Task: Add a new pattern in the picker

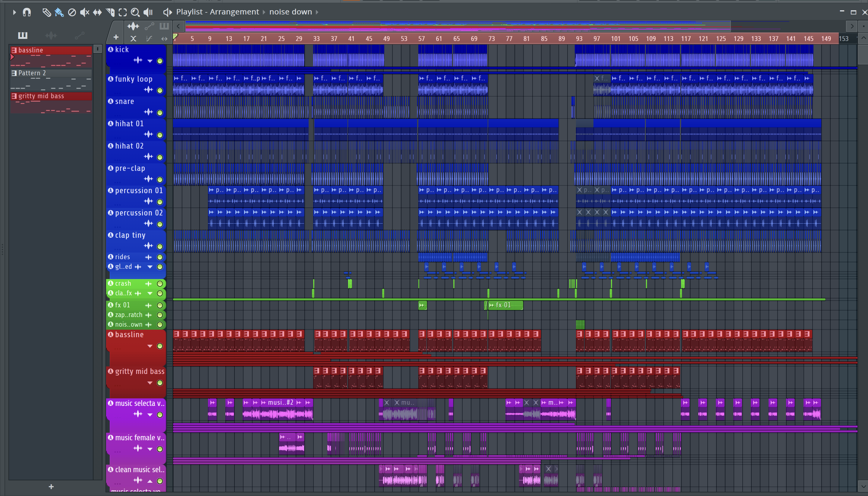Action: point(51,486)
